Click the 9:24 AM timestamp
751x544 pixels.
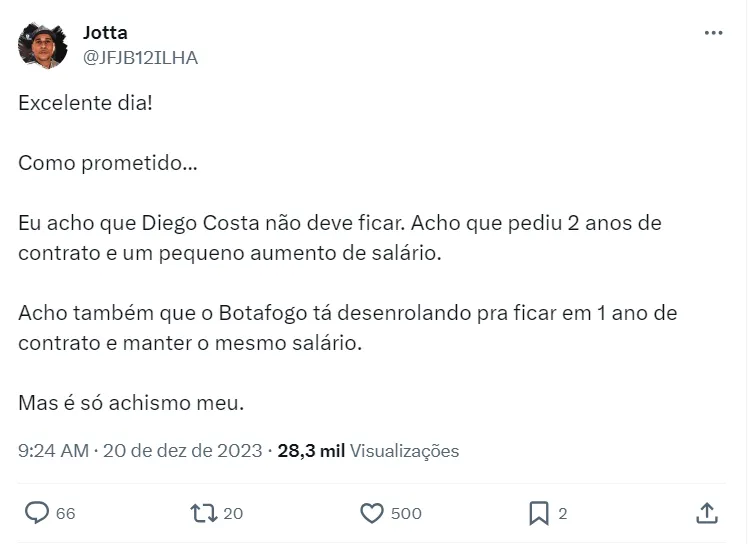[x=53, y=451]
